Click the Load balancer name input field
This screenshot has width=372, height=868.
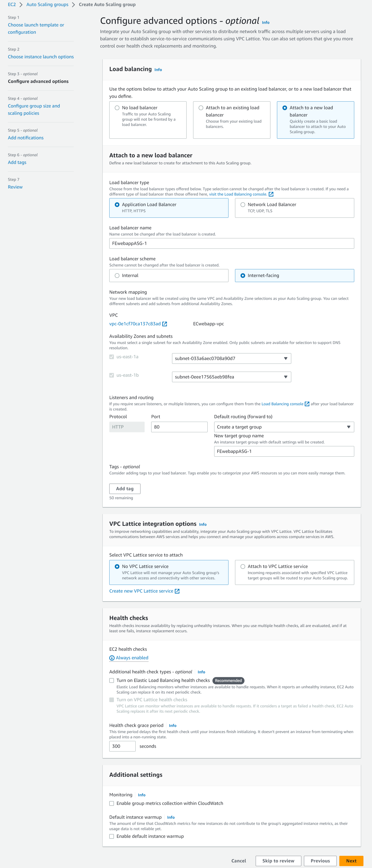coord(231,243)
